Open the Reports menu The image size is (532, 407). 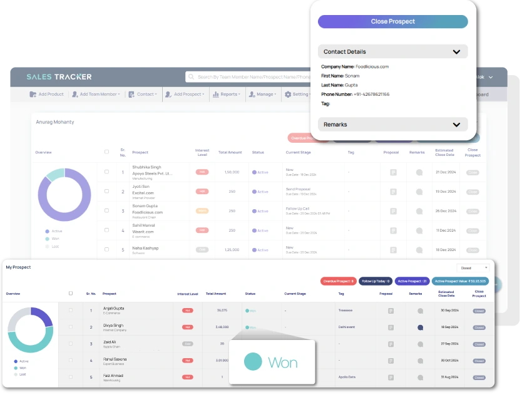coord(227,95)
